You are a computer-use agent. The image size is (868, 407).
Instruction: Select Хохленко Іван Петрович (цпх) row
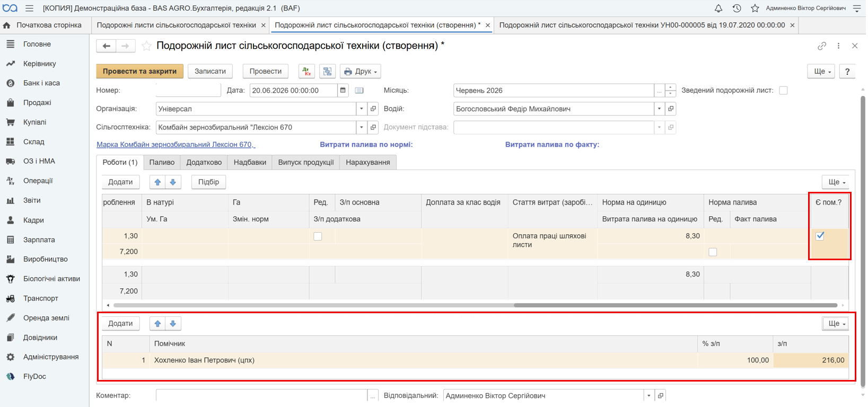pos(475,360)
